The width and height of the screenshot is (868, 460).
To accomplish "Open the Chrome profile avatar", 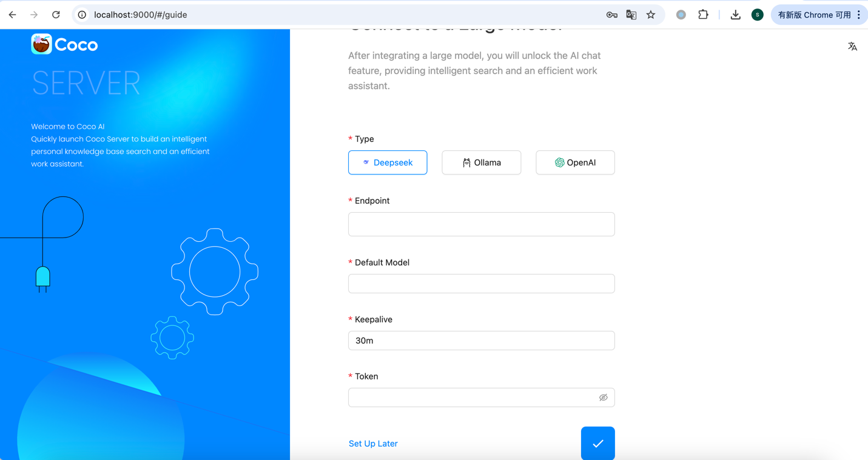I will coord(757,15).
